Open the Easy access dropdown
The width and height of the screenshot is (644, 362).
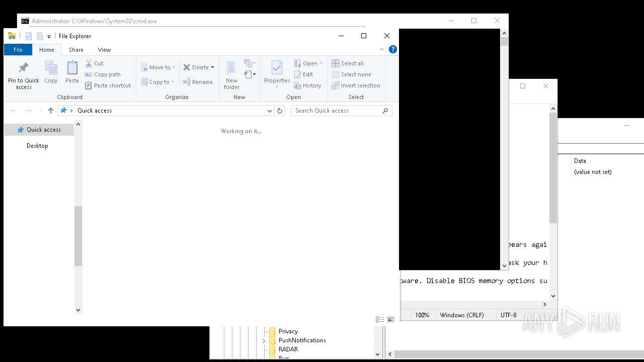tap(250, 74)
